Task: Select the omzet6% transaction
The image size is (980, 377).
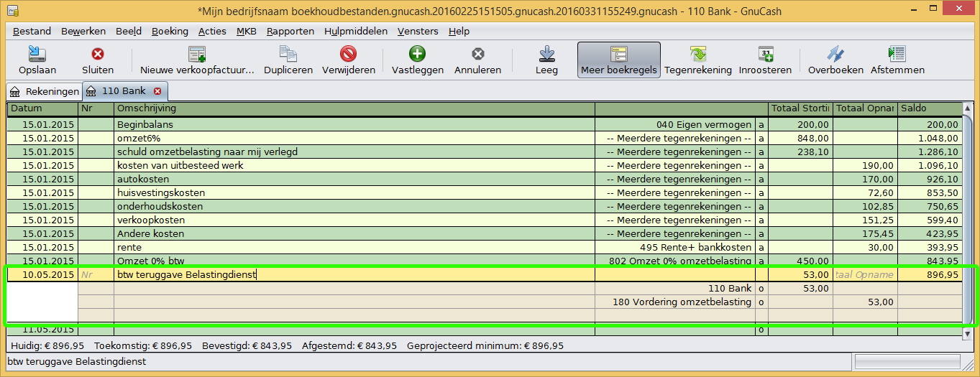Action: 485,138
